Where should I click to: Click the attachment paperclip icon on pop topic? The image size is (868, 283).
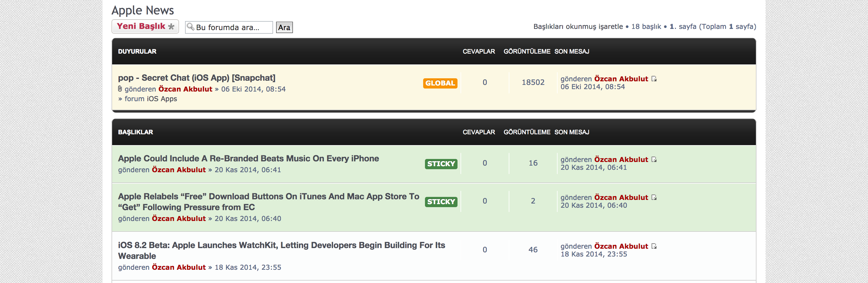120,89
